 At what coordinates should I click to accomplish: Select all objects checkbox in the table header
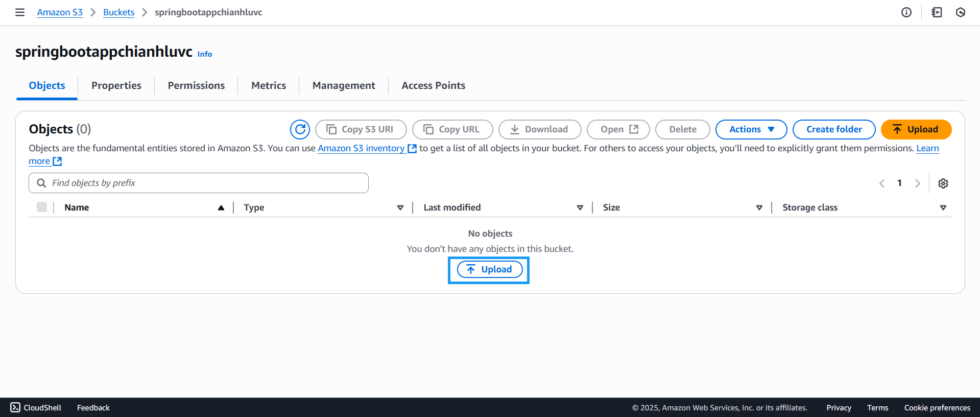[x=42, y=207]
